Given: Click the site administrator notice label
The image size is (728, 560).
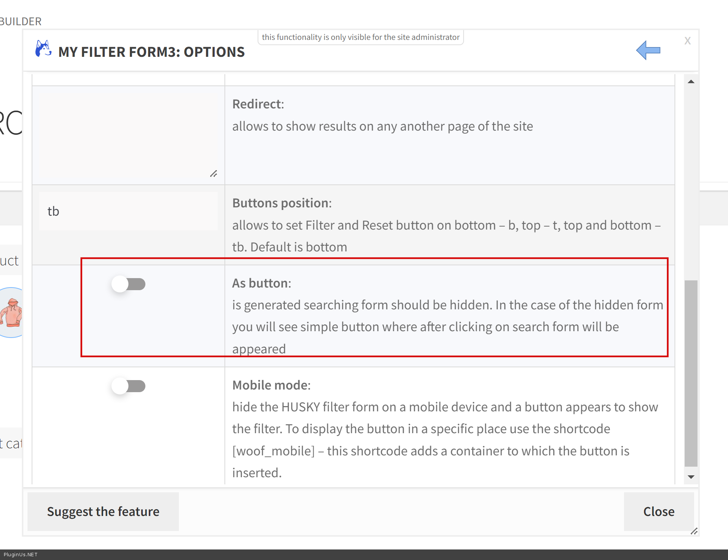Looking at the screenshot, I should point(360,37).
